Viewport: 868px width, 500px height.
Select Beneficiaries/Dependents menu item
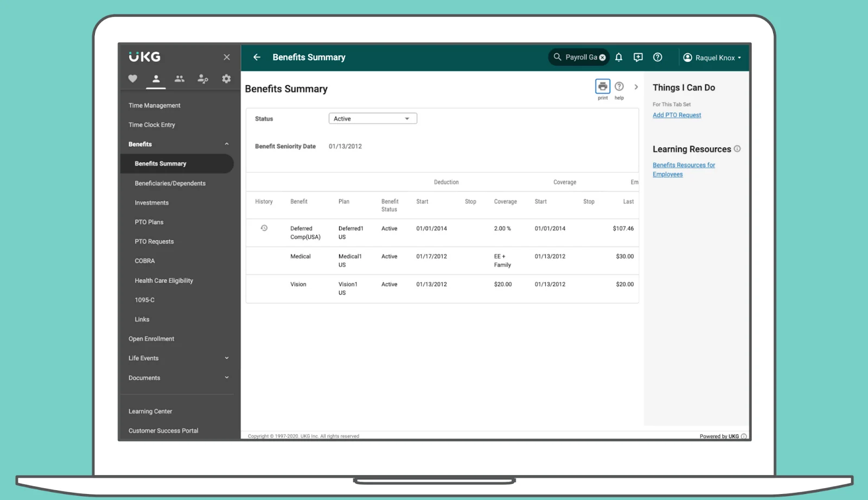(x=170, y=183)
